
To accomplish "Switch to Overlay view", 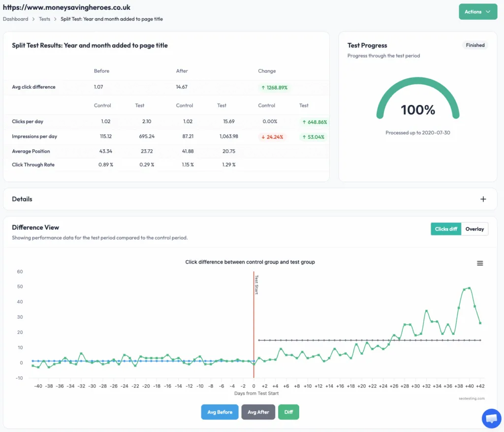I will [474, 229].
